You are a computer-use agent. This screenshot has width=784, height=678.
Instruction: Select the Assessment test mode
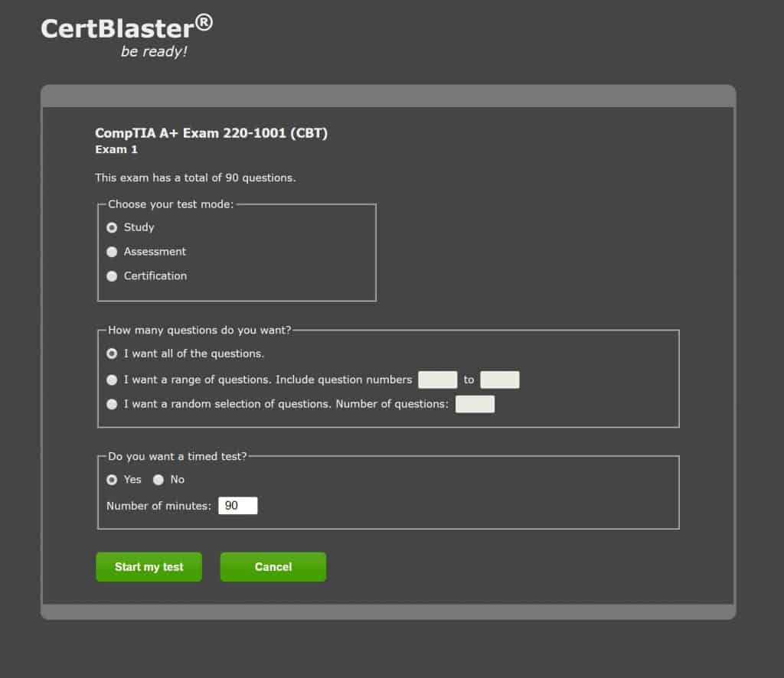(112, 252)
